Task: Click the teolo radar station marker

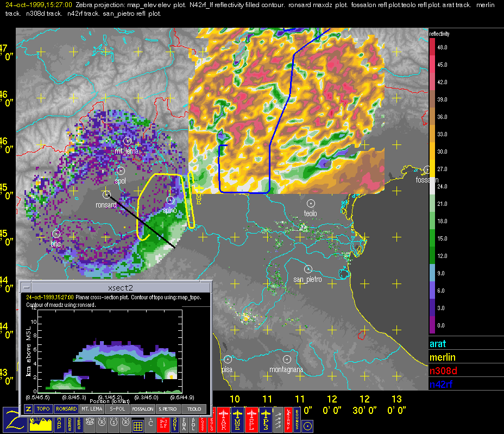Action: (311, 203)
